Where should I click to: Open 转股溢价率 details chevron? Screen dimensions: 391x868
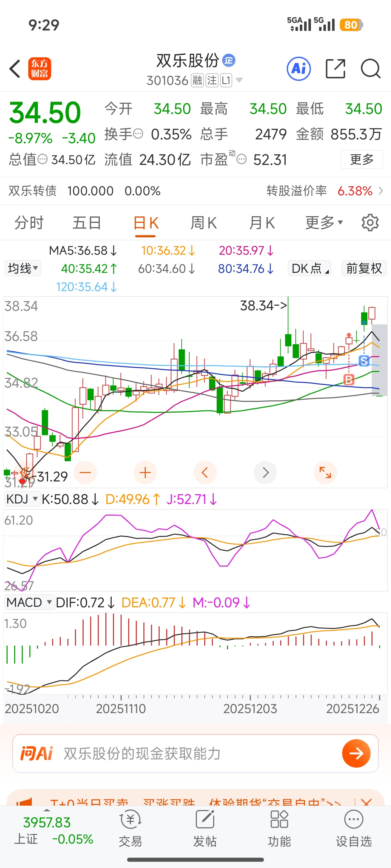coord(381,191)
